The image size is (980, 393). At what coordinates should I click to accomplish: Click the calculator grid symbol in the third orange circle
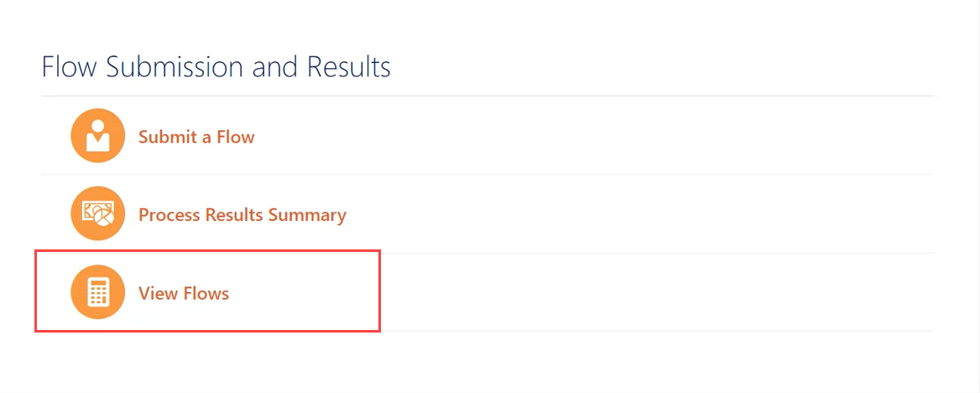[x=98, y=292]
